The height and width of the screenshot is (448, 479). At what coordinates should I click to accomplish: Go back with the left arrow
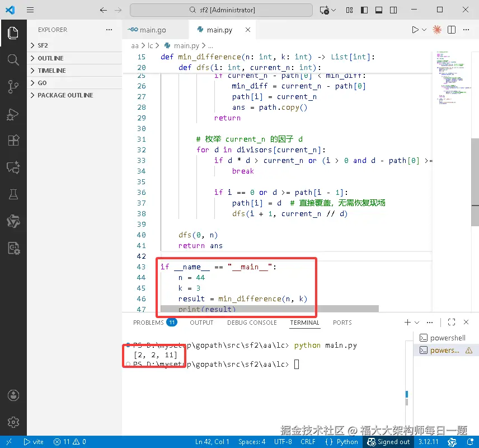click(x=104, y=10)
